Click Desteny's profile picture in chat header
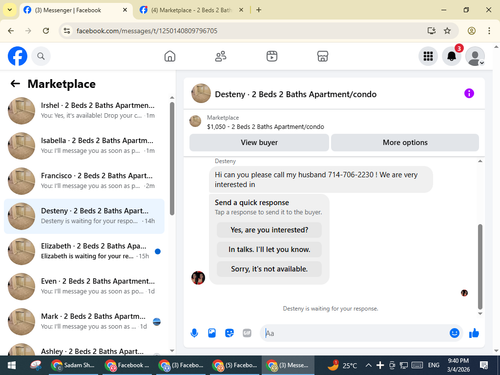500x375 pixels. click(201, 93)
